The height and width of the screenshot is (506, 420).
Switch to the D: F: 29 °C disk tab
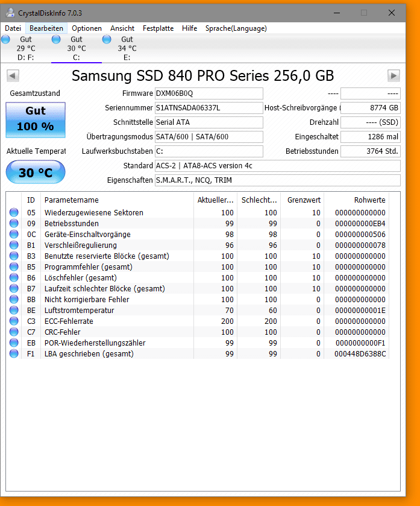[x=26, y=48]
